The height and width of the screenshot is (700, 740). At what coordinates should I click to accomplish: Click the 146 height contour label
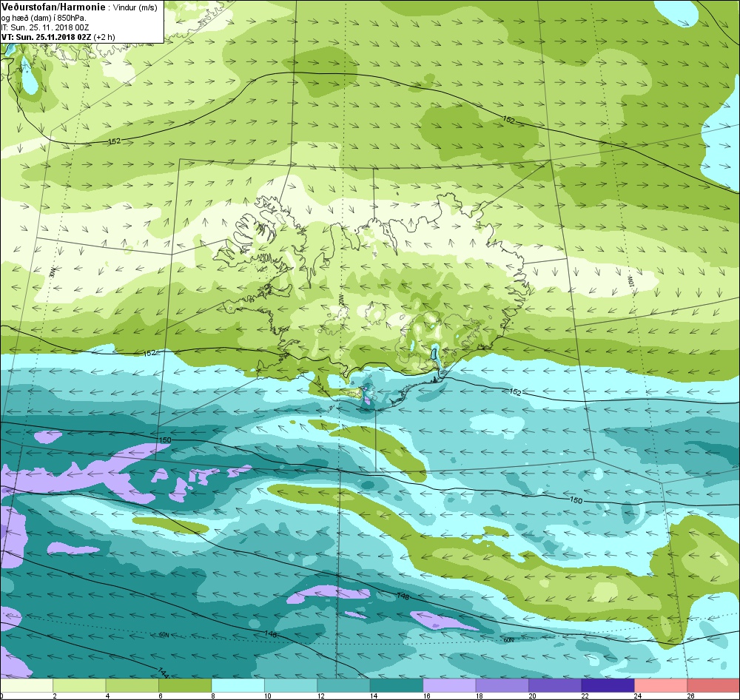(x=270, y=633)
